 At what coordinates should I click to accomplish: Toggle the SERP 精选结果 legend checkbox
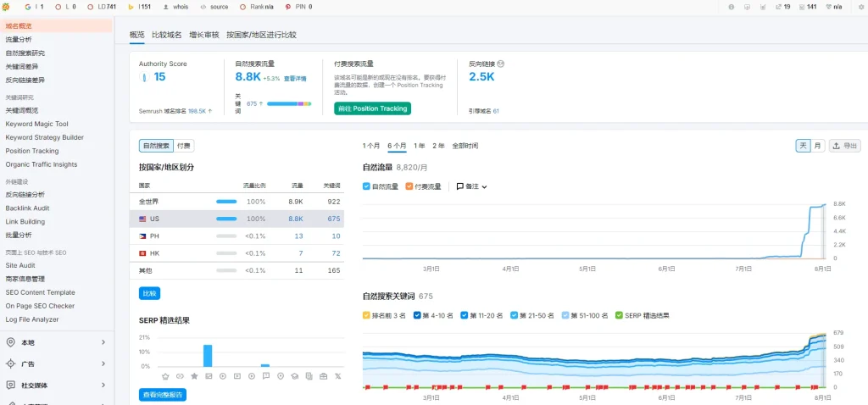619,315
